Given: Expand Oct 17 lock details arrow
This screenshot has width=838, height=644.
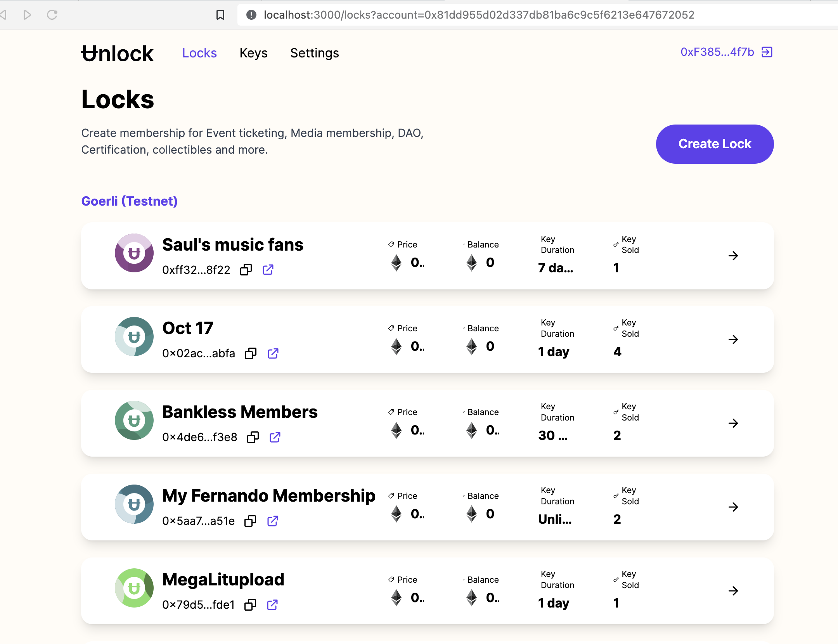Looking at the screenshot, I should point(733,339).
